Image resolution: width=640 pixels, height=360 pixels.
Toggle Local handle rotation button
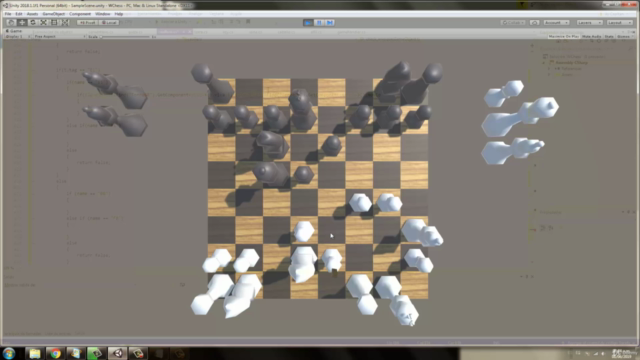[x=109, y=22]
